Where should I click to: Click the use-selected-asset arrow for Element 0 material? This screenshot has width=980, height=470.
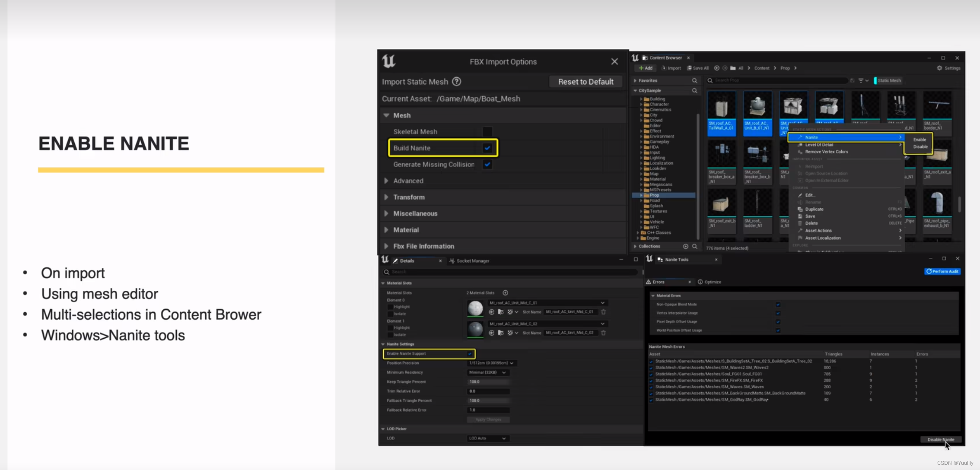492,312
